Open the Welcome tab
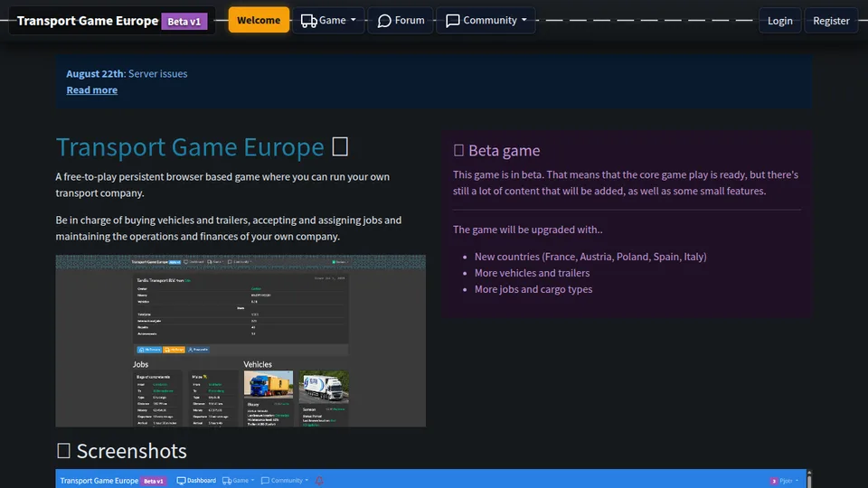The image size is (868, 488). pos(259,20)
